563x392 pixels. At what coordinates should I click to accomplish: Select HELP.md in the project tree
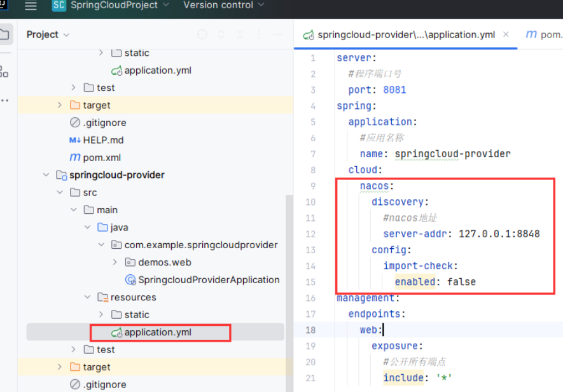coord(102,140)
